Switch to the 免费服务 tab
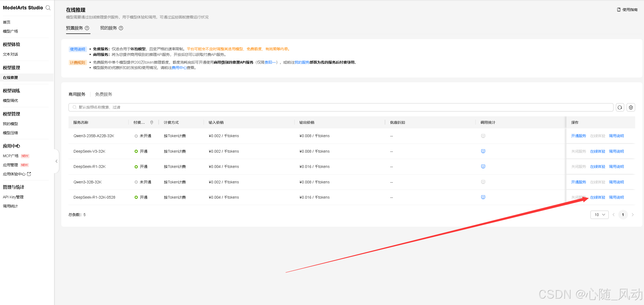 pyautogui.click(x=104, y=94)
